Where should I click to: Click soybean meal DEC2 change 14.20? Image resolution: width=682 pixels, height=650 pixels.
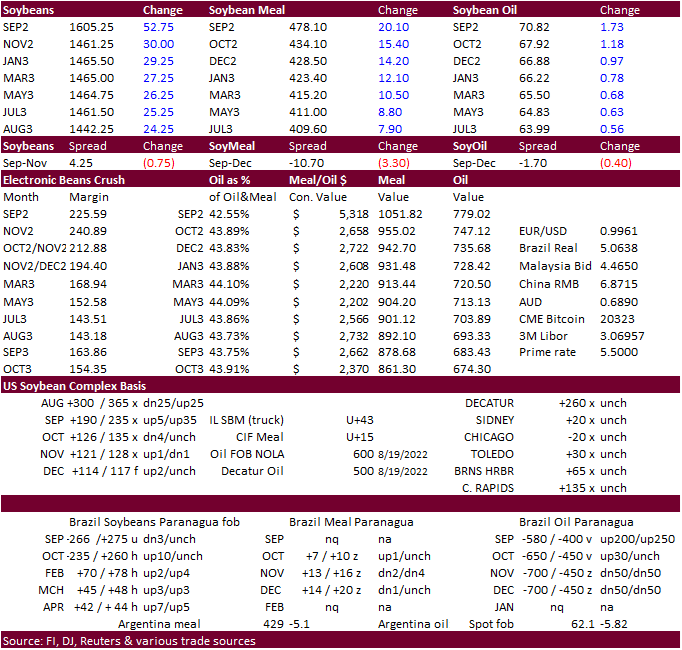click(394, 61)
